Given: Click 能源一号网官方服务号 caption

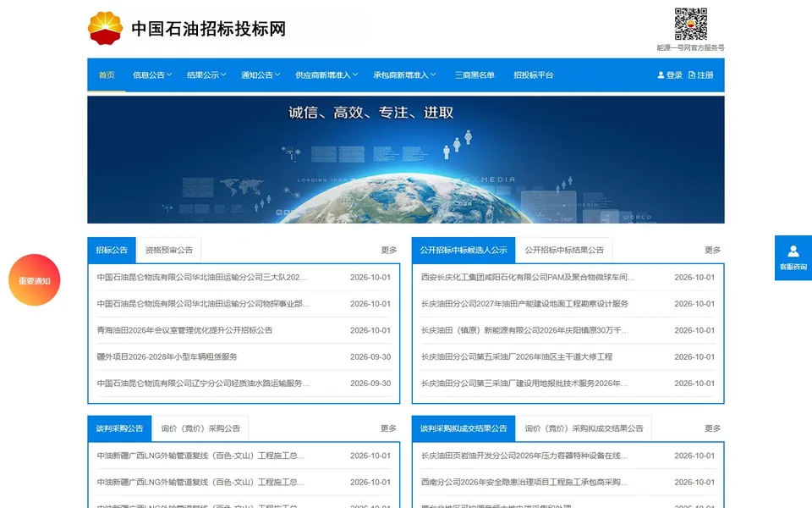Looking at the screenshot, I should click(x=690, y=47).
